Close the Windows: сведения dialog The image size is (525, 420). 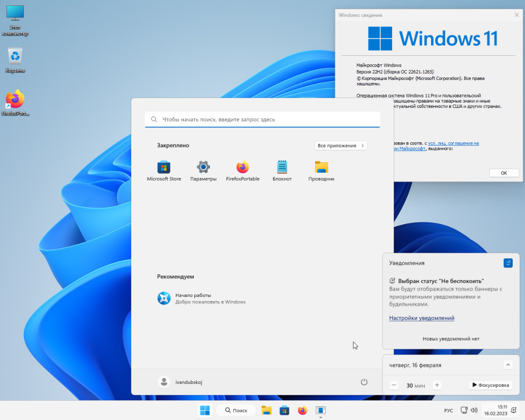click(x=517, y=15)
